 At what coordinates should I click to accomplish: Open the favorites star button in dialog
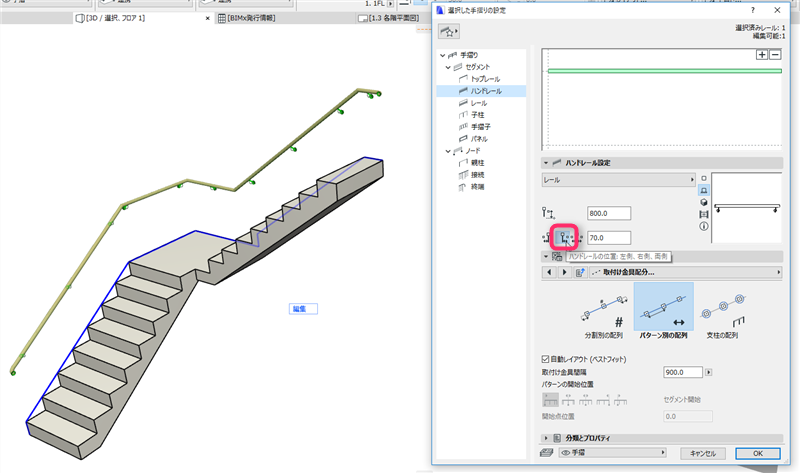[449, 32]
